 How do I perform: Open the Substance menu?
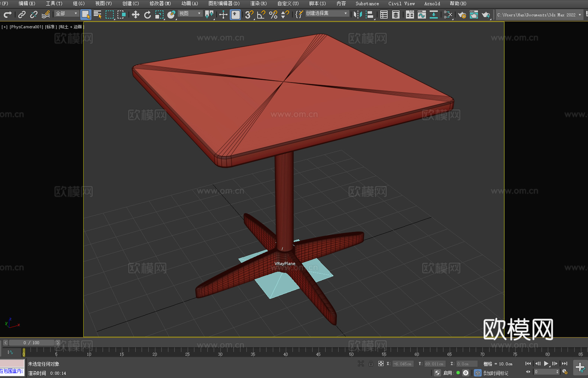(x=367, y=3)
